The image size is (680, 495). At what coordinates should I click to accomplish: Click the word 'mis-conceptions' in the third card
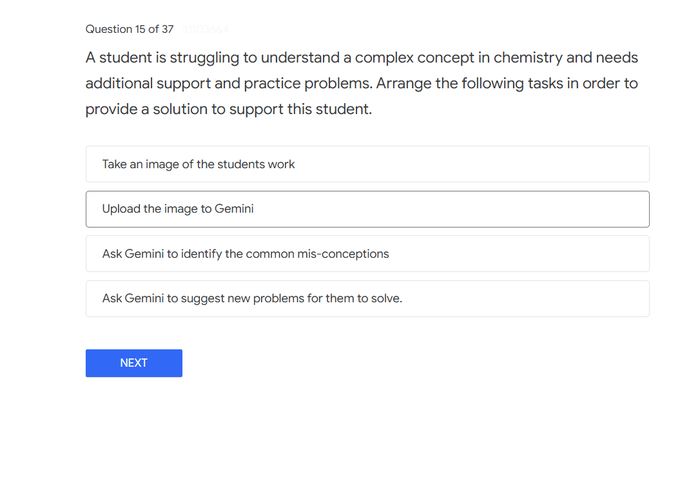click(x=343, y=254)
